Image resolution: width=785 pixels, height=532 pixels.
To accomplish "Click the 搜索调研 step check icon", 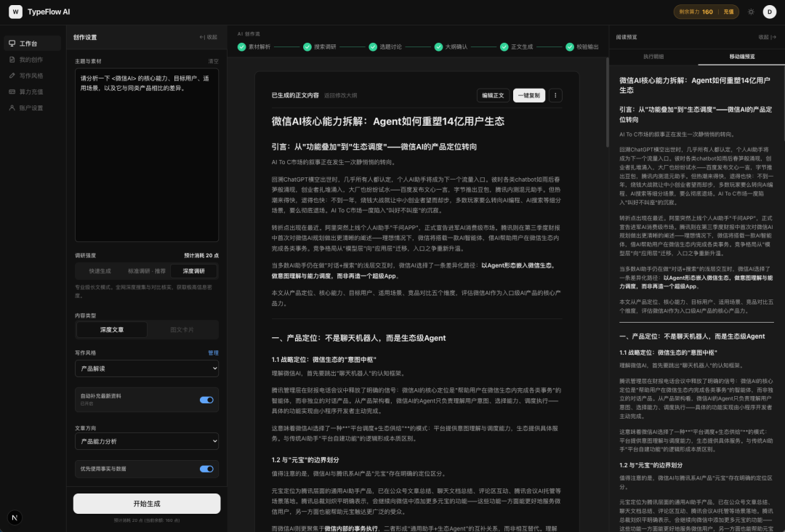I will pyautogui.click(x=307, y=47).
